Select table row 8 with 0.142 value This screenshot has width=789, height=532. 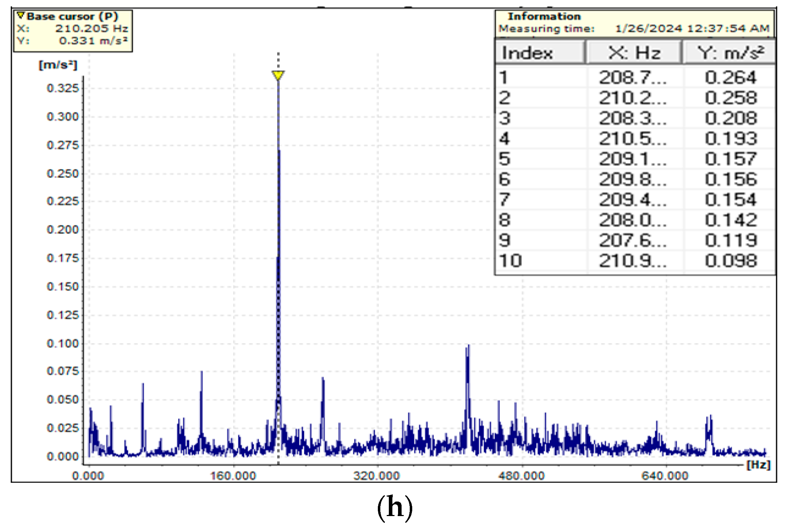(634, 220)
